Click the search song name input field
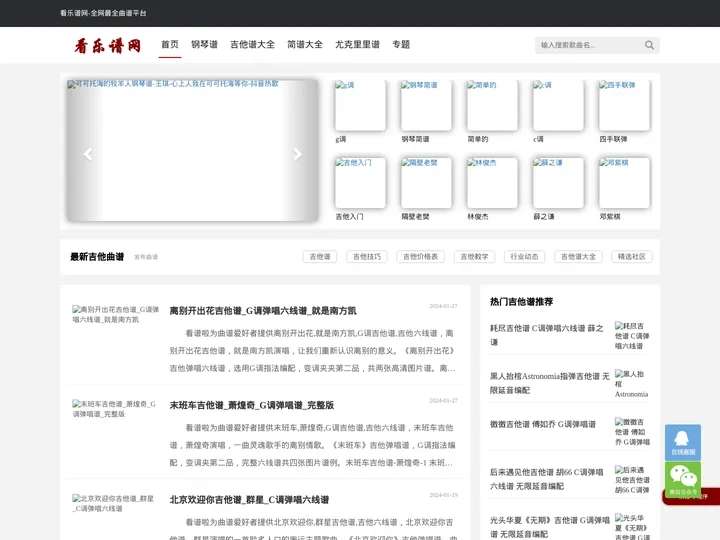The width and height of the screenshot is (720, 540). (590, 45)
